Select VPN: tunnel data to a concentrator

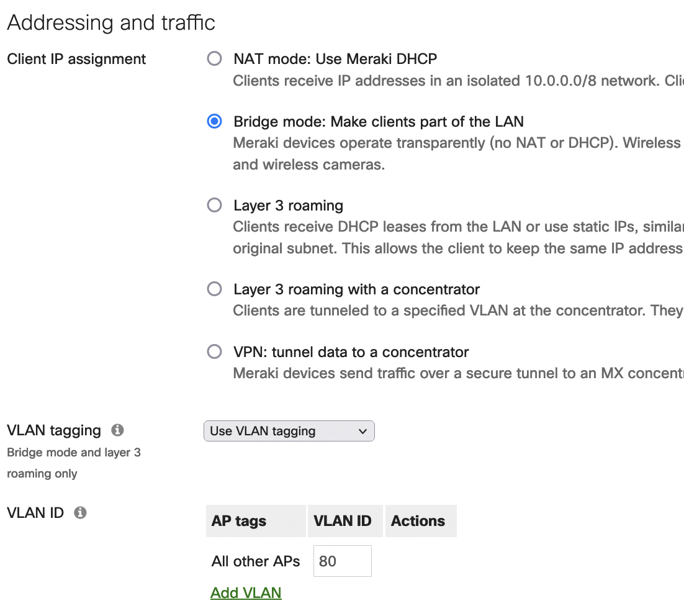(214, 351)
